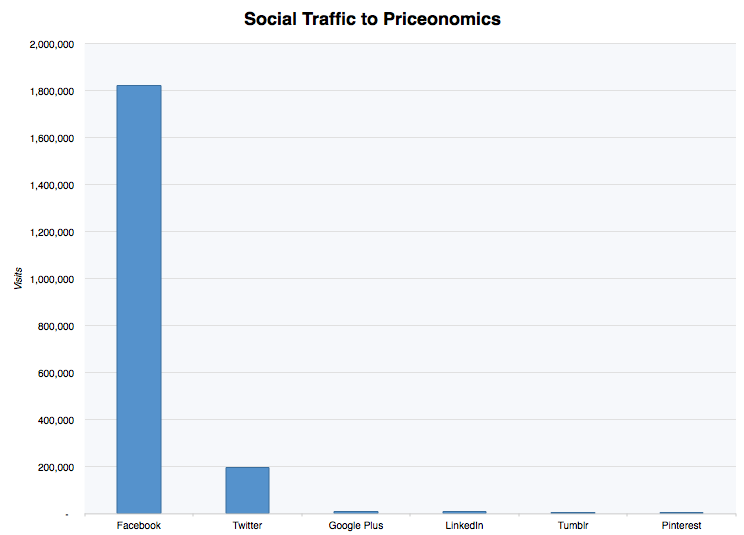Select the small Google Plus bar

coord(355,512)
